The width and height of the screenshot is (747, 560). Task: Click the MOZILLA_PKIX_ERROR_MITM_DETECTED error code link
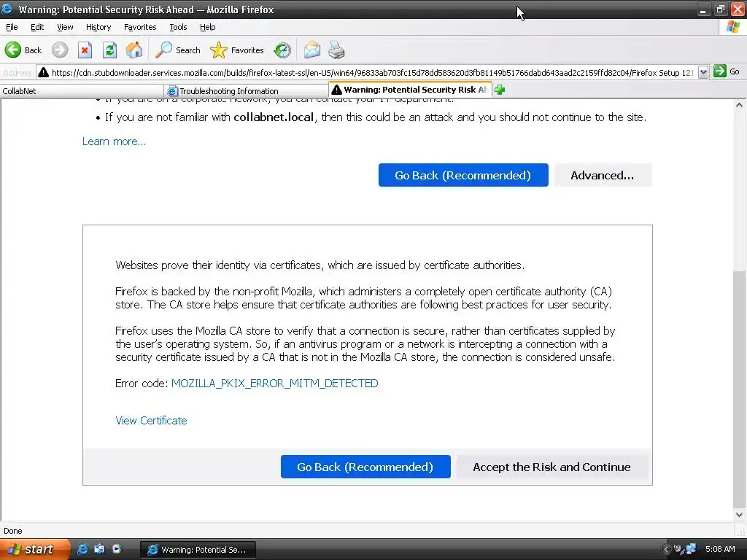[x=274, y=384]
